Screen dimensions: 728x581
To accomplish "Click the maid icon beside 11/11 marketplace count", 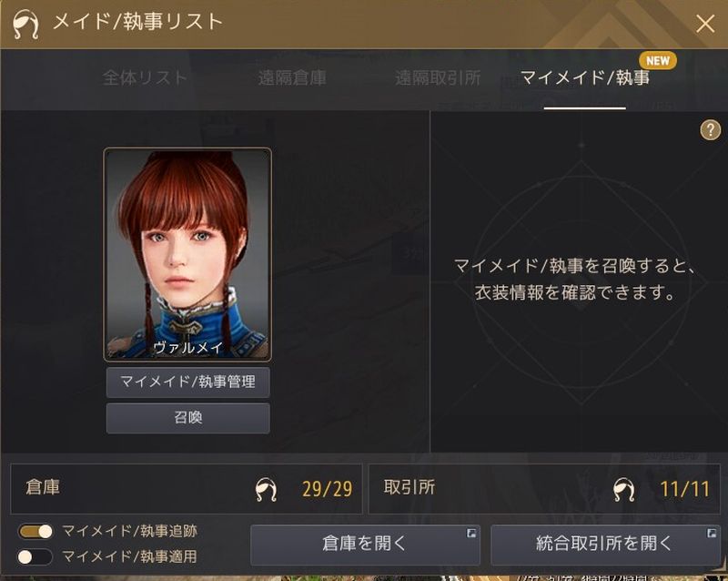I will (x=623, y=489).
